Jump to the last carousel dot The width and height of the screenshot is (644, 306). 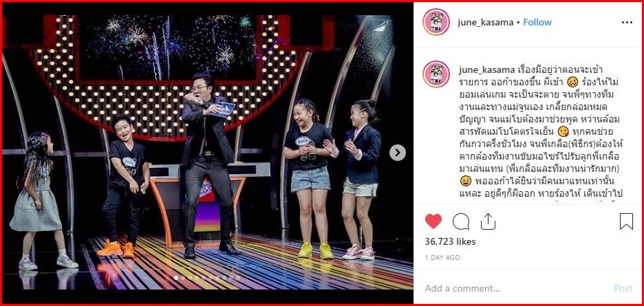pyautogui.click(x=239, y=278)
